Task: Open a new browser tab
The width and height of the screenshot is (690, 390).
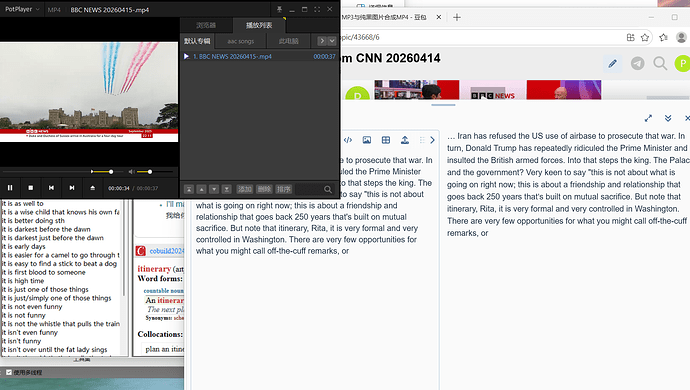Action: tap(457, 17)
